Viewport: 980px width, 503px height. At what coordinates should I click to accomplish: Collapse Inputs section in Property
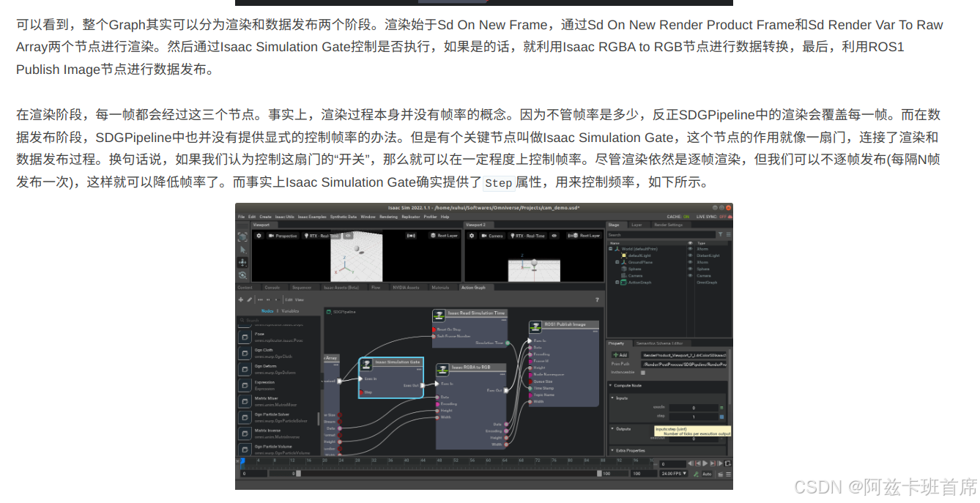click(x=612, y=398)
